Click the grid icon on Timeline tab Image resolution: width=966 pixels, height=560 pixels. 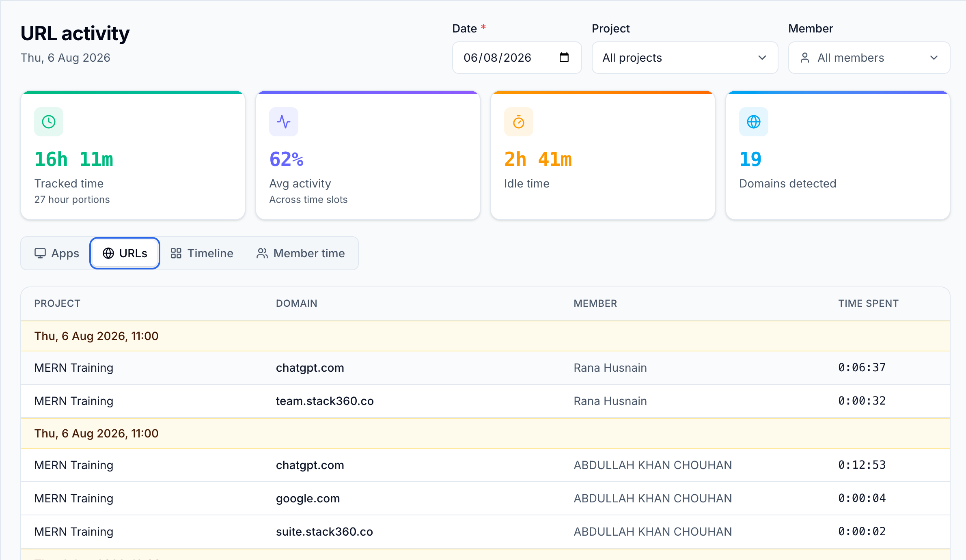[176, 253]
